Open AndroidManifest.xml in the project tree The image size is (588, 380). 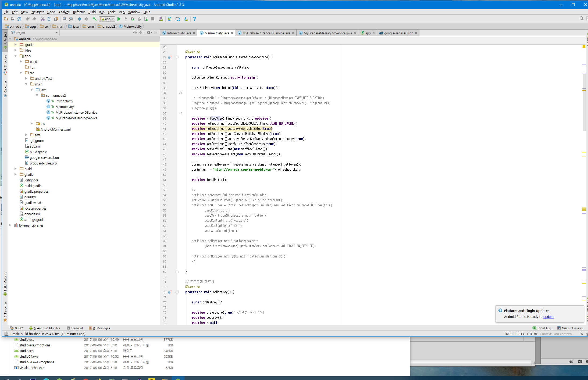tap(55, 129)
